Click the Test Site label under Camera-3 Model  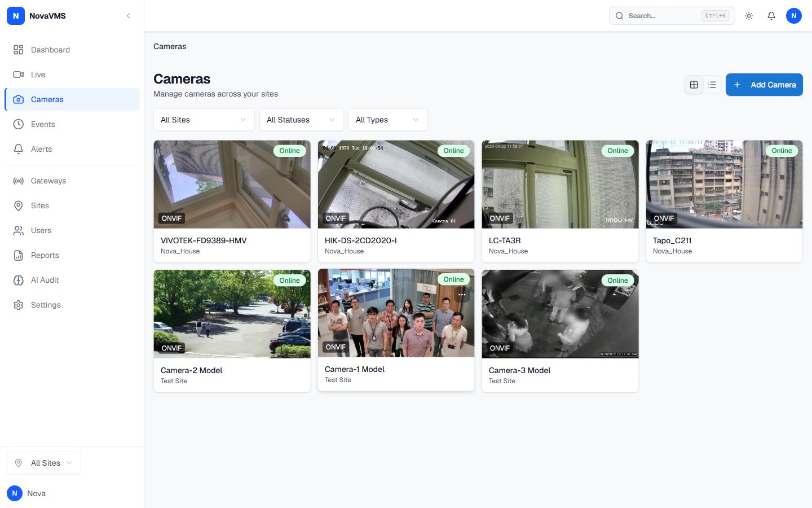pyautogui.click(x=502, y=381)
